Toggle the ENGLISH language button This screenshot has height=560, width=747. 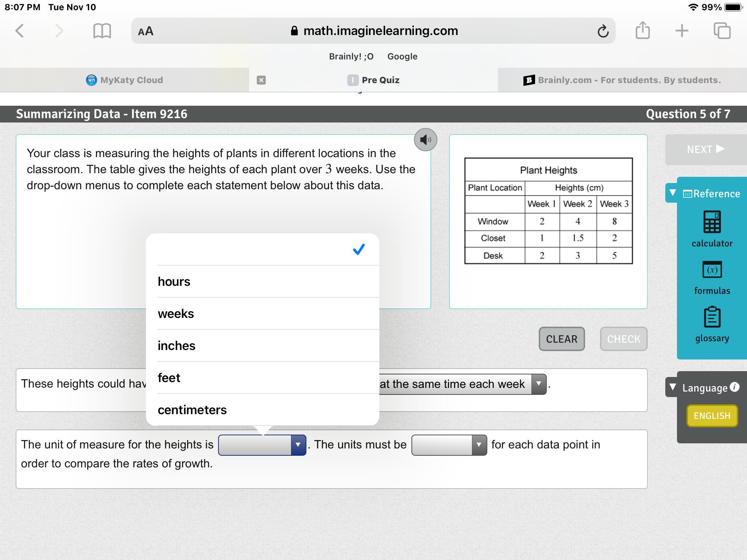[712, 416]
